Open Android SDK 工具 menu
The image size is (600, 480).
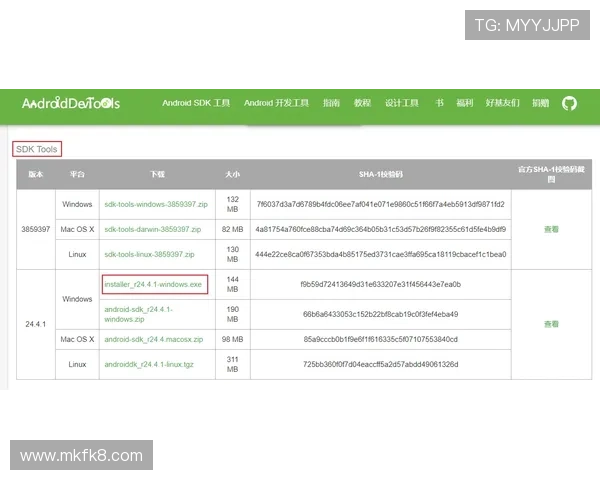[196, 103]
